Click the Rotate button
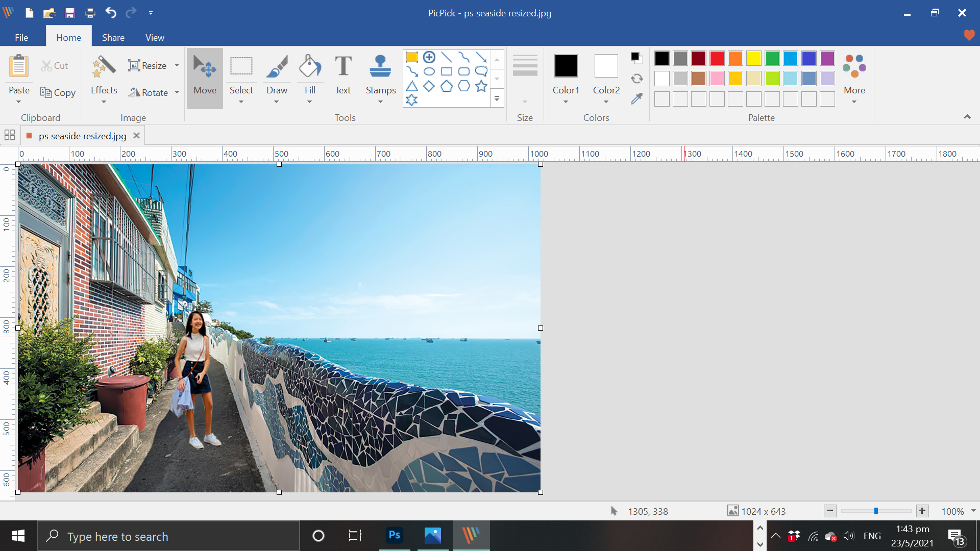The image size is (980, 551). tap(148, 92)
